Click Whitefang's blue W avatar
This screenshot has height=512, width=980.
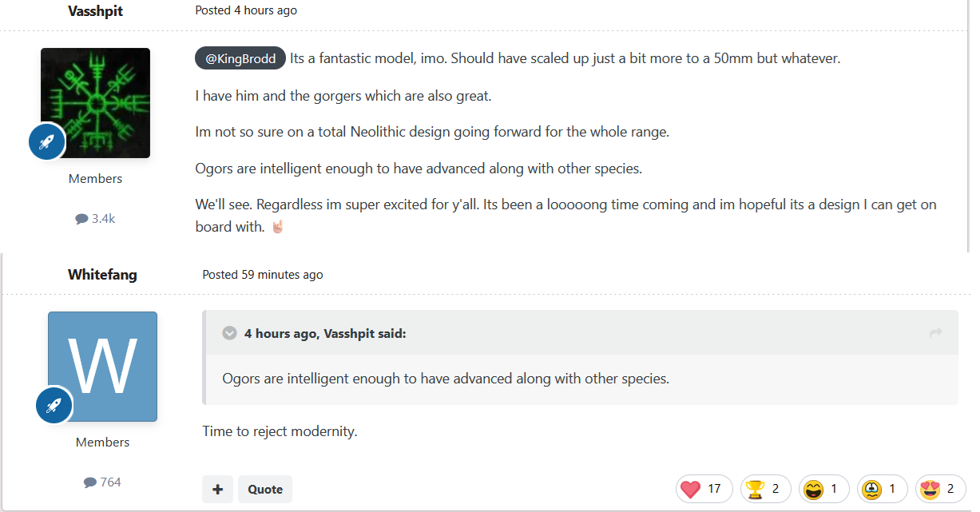tap(103, 366)
